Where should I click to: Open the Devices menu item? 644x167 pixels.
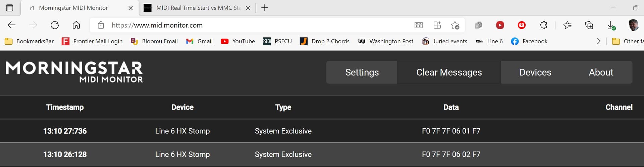pos(535,72)
